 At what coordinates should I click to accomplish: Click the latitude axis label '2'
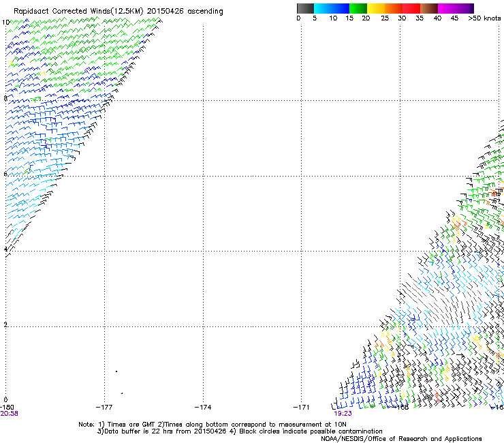(x=5, y=325)
